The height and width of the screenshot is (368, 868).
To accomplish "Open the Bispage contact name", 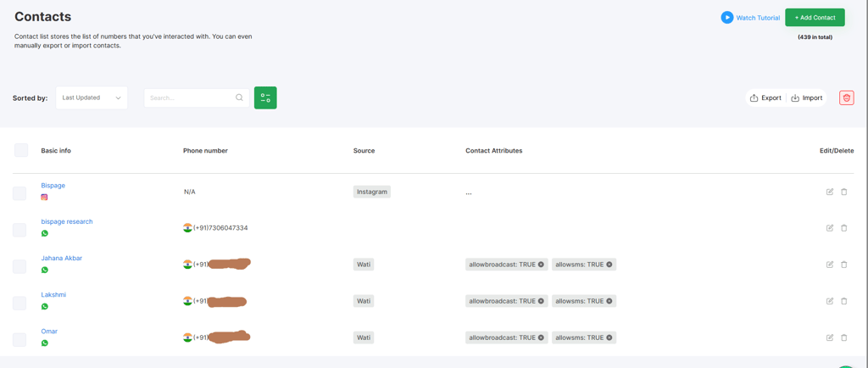I will click(53, 186).
